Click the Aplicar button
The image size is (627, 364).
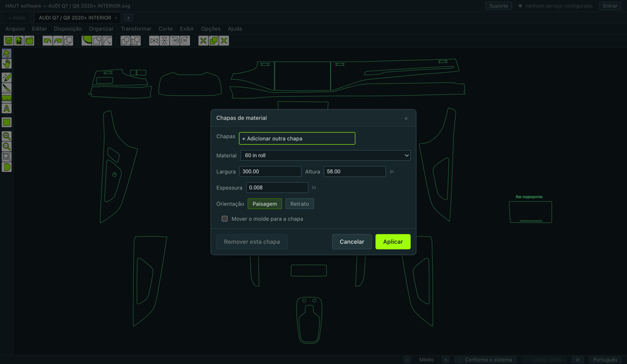pos(393,242)
